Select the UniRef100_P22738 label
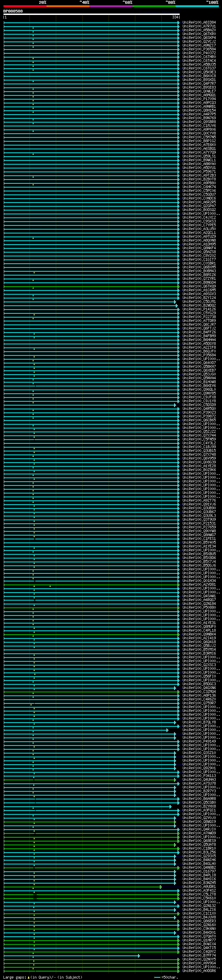Screen dimensions: 222x980 199,317
